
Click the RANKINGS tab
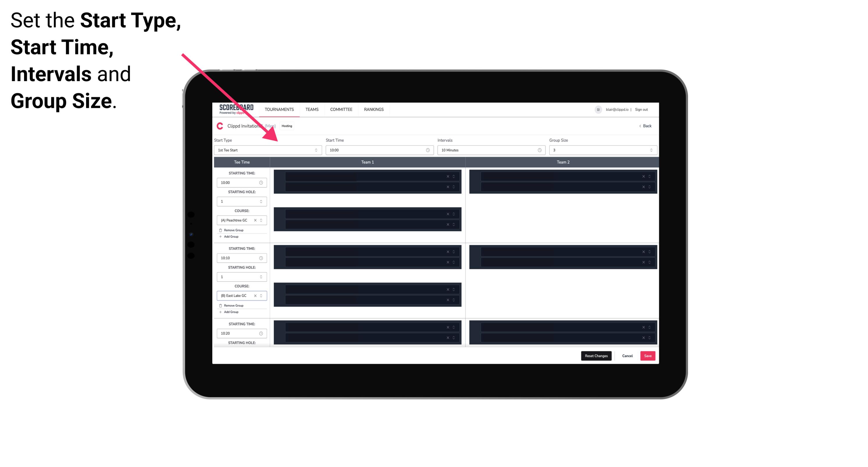point(374,109)
